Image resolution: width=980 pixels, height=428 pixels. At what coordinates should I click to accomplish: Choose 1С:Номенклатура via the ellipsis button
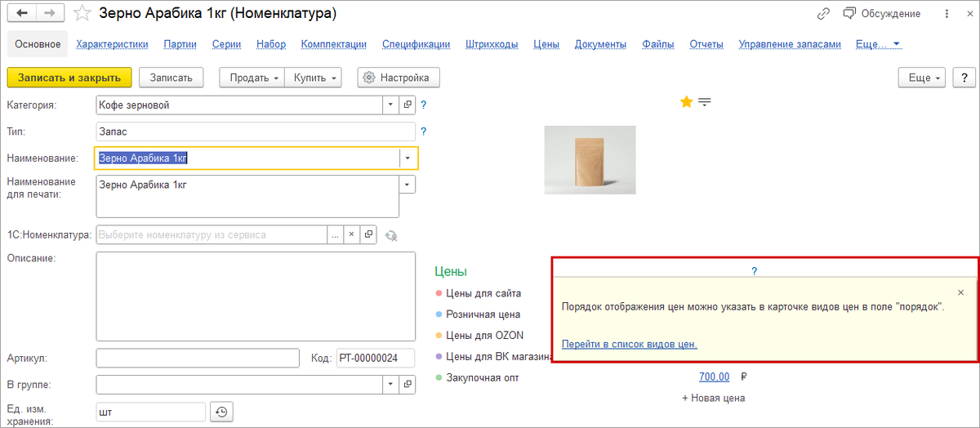pos(335,234)
